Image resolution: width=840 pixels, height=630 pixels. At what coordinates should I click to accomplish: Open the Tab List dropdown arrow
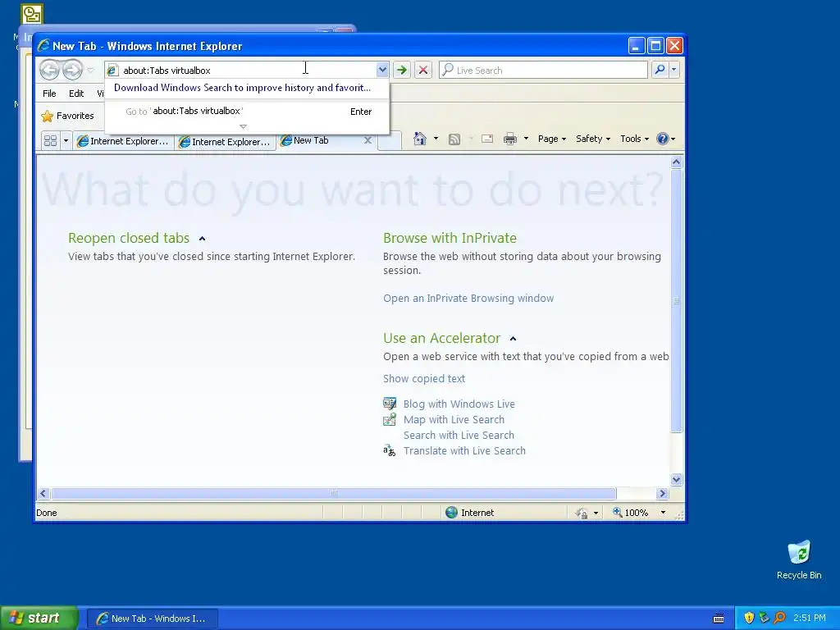pos(66,141)
